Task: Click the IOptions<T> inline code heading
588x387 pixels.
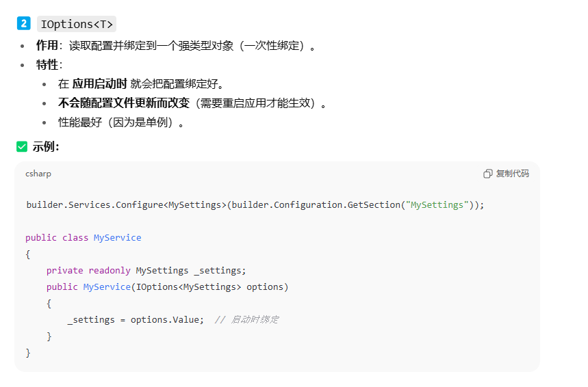Action: pyautogui.click(x=76, y=25)
